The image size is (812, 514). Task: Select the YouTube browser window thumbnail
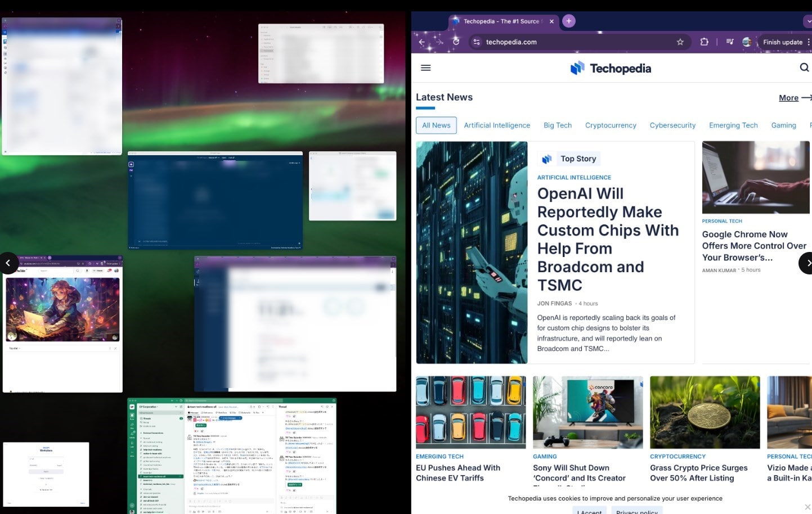(x=62, y=324)
